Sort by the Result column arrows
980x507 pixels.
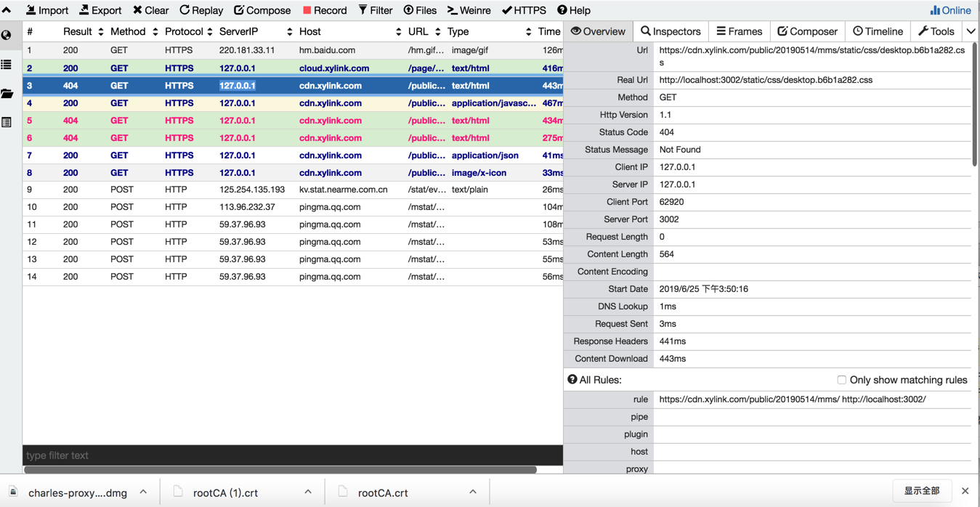pyautogui.click(x=100, y=32)
